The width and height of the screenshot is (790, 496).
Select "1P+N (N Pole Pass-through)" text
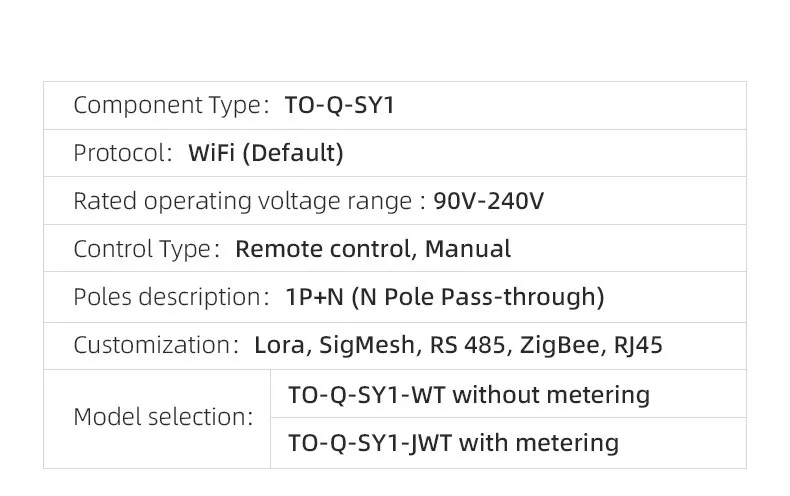445,297
